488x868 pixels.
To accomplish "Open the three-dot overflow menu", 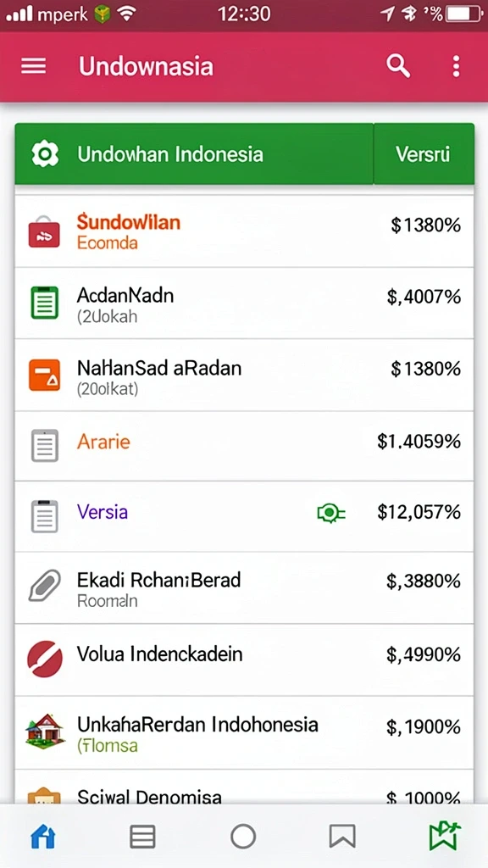I will click(x=455, y=66).
